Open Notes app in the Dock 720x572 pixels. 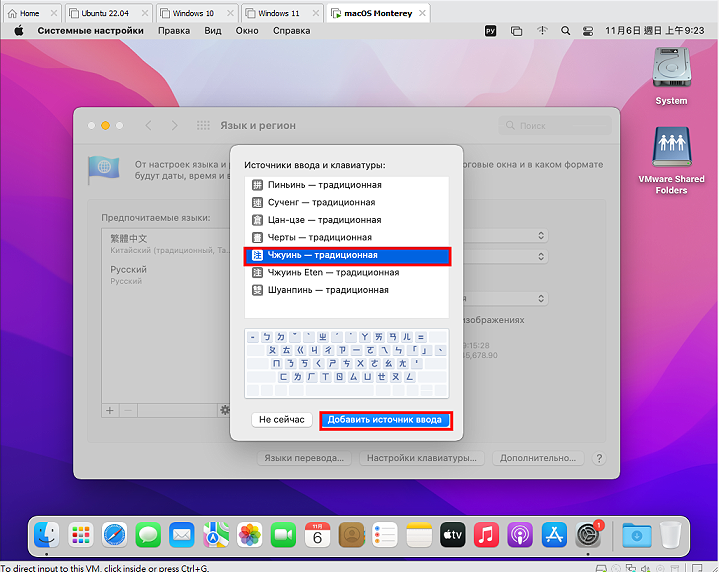(419, 535)
